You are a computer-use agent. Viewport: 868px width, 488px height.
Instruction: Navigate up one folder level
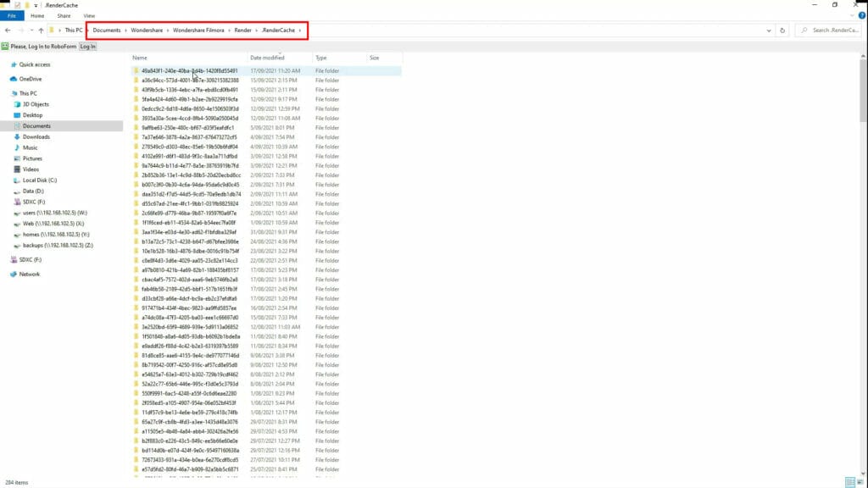click(x=42, y=30)
